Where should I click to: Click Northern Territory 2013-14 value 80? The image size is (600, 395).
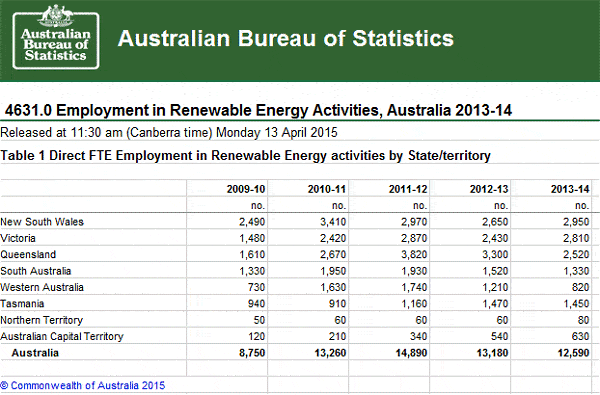(x=584, y=320)
